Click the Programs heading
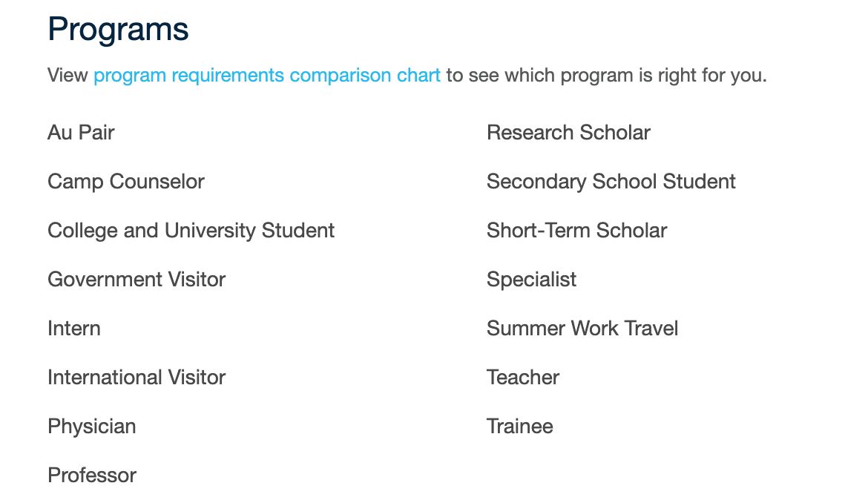868x500 pixels. pos(118,30)
